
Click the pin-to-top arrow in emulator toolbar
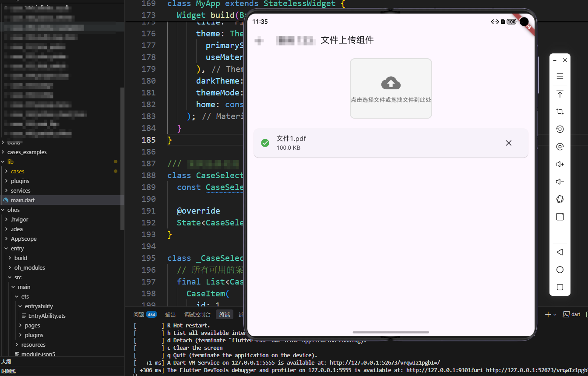(x=560, y=94)
